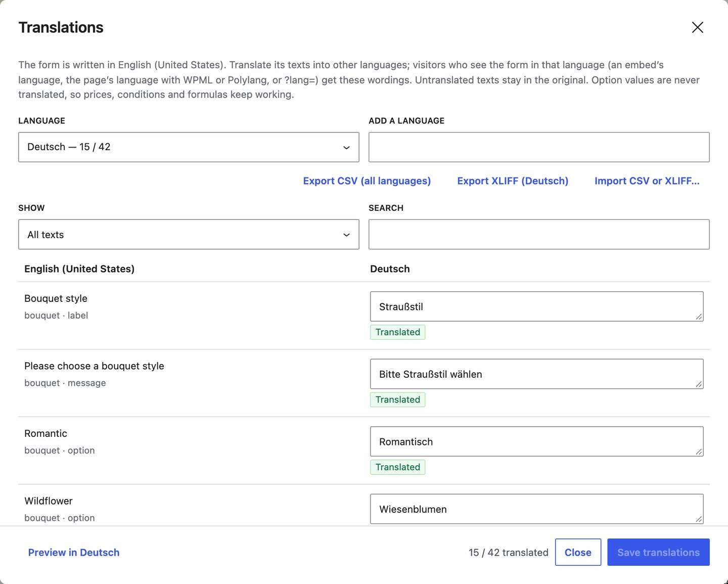The image size is (728, 584).
Task: Edit the Wiesenblumen translation field
Action: coord(536,509)
